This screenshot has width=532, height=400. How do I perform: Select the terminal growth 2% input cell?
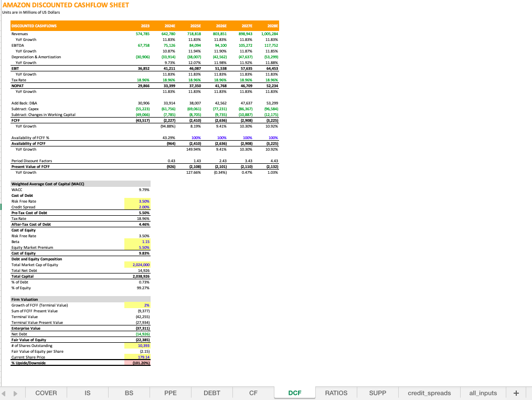coord(137,306)
